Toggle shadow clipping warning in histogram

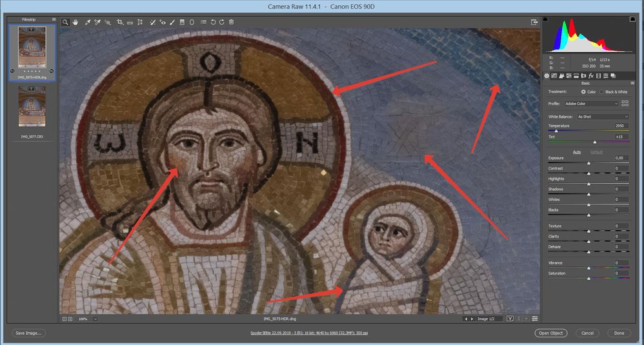[x=545, y=19]
